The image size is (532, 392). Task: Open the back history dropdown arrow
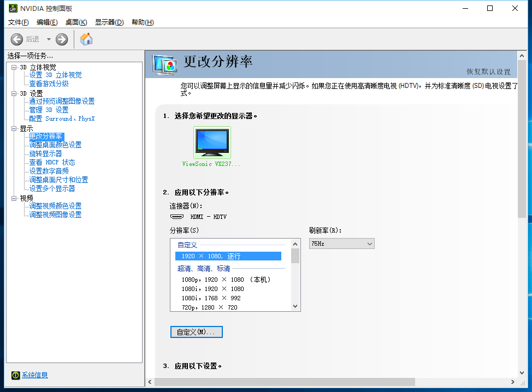tap(49, 39)
